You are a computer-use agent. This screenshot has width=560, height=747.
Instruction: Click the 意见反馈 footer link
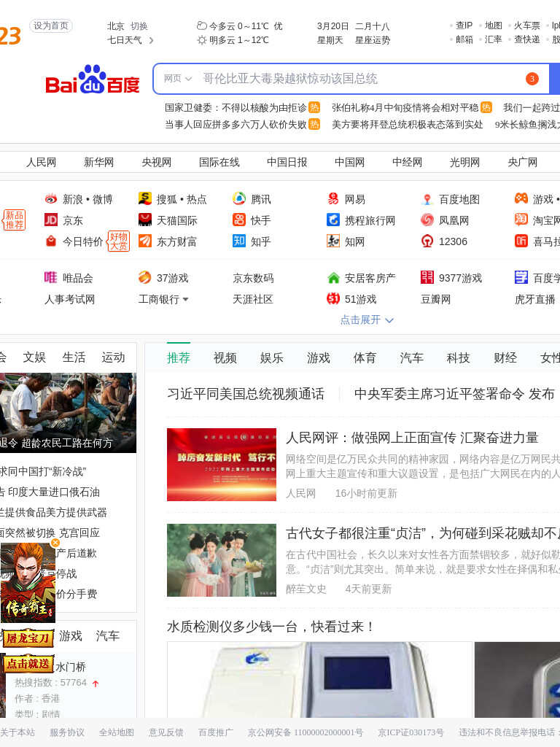[x=166, y=732]
